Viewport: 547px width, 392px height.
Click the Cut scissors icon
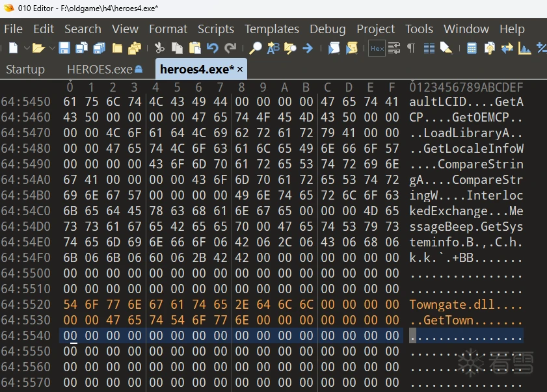click(159, 47)
